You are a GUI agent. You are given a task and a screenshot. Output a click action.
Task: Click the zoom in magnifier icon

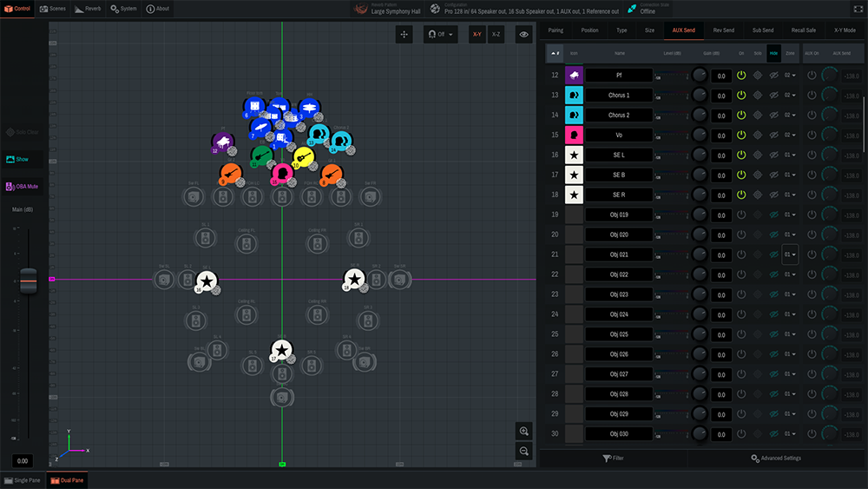(523, 432)
